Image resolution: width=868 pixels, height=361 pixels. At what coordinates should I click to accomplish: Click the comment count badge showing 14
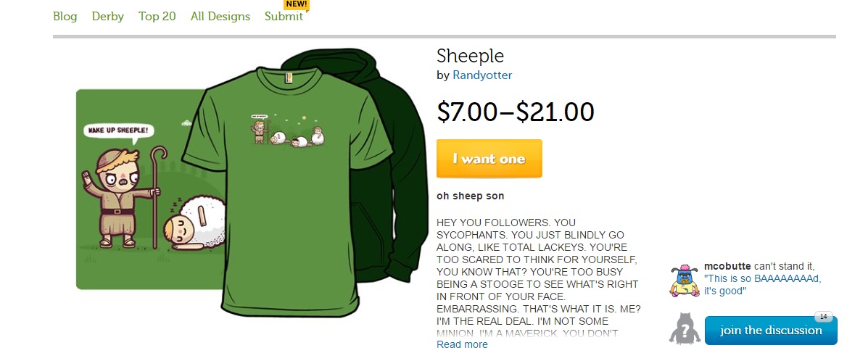(823, 316)
